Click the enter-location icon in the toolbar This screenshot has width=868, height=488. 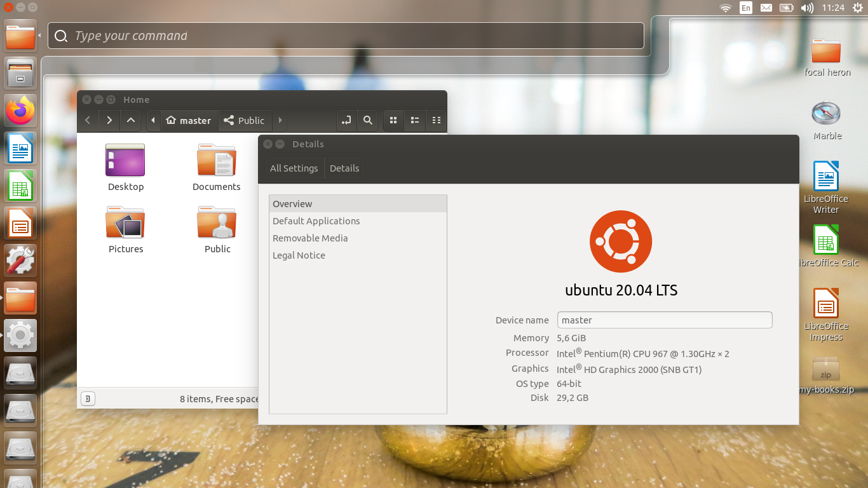346,120
